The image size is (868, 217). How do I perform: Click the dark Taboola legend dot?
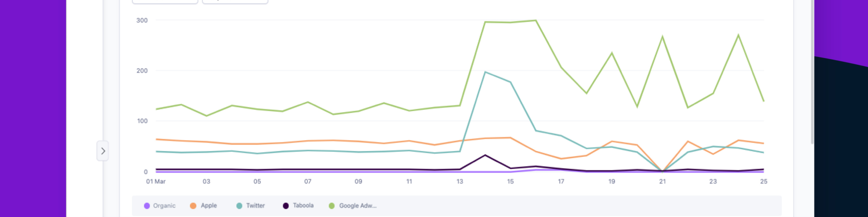tap(286, 206)
